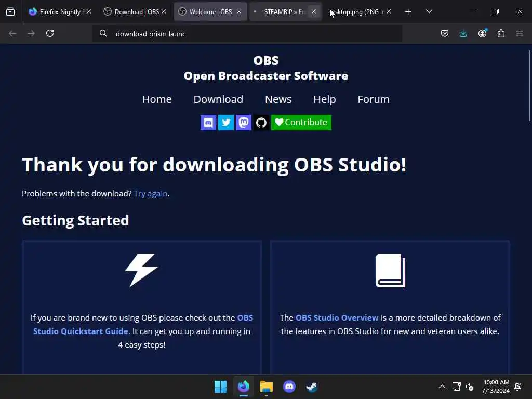Open the OBS Studio Overview link
The height and width of the screenshot is (399, 532).
[x=337, y=317]
